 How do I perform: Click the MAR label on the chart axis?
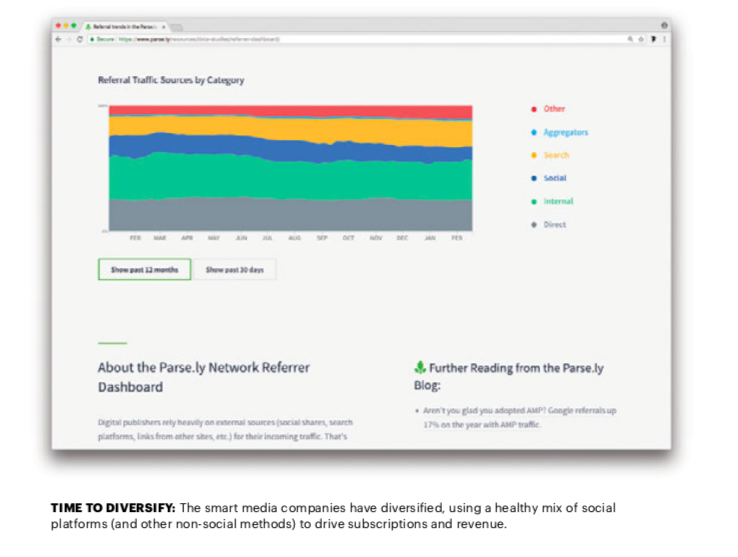[160, 238]
